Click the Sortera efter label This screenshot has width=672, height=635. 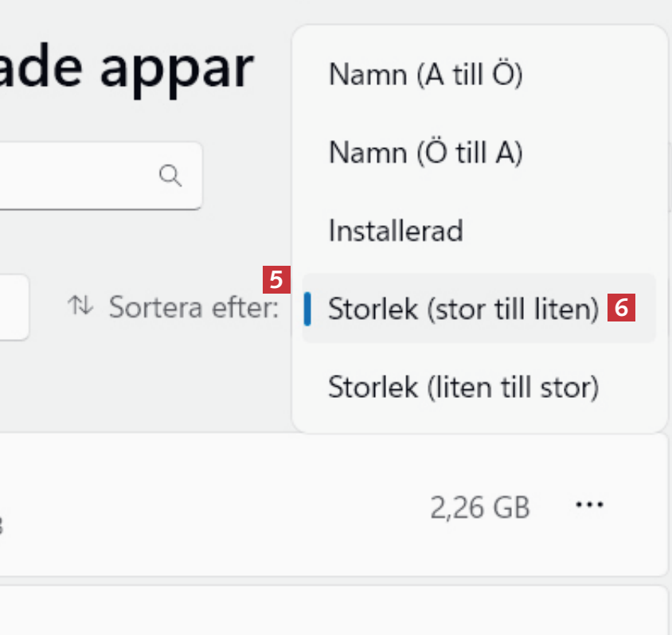pyautogui.click(x=193, y=307)
